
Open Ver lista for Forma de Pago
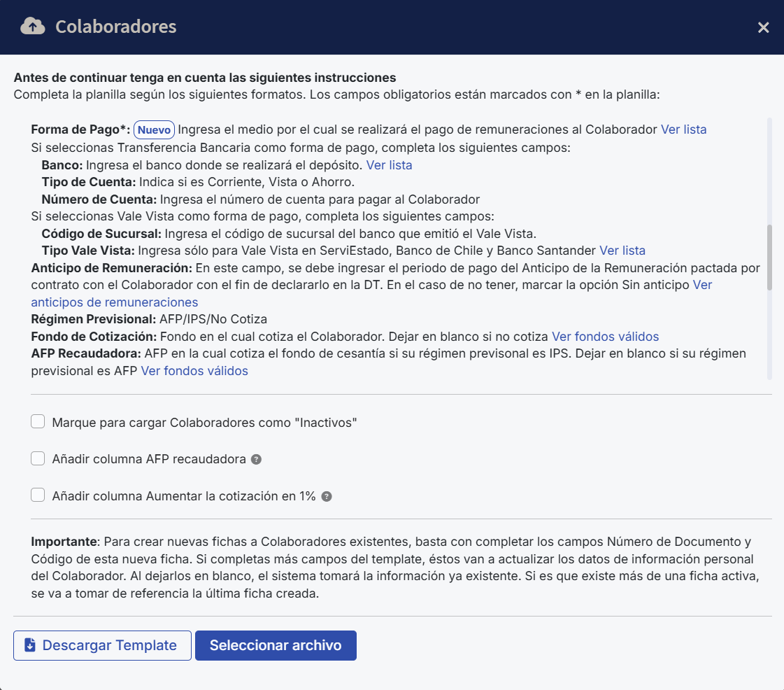click(x=684, y=129)
